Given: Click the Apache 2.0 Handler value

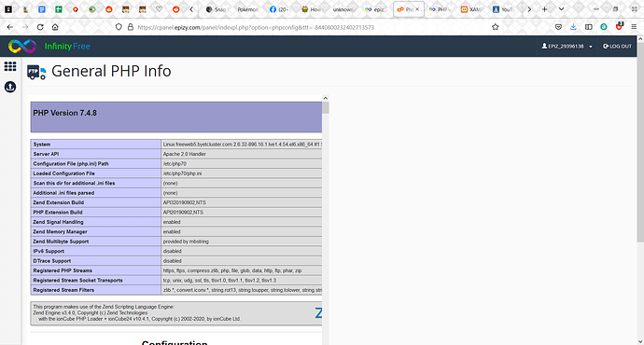Looking at the screenshot, I should click(x=185, y=154).
